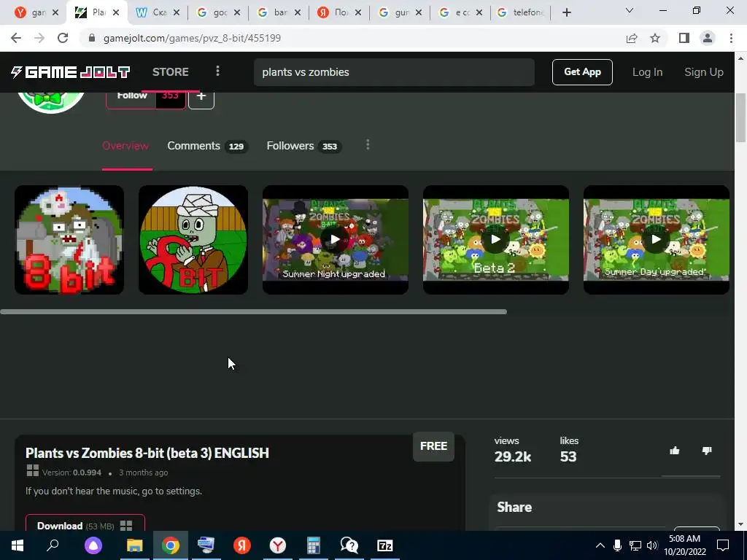Open the browser side panel
The height and width of the screenshot is (560, 747).
684,38
